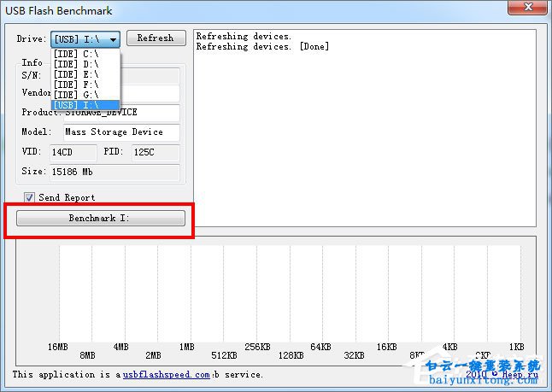Image resolution: width=552 pixels, height=392 pixels.
Task: Select [IDE] C:\ from drive list
Action: point(79,54)
